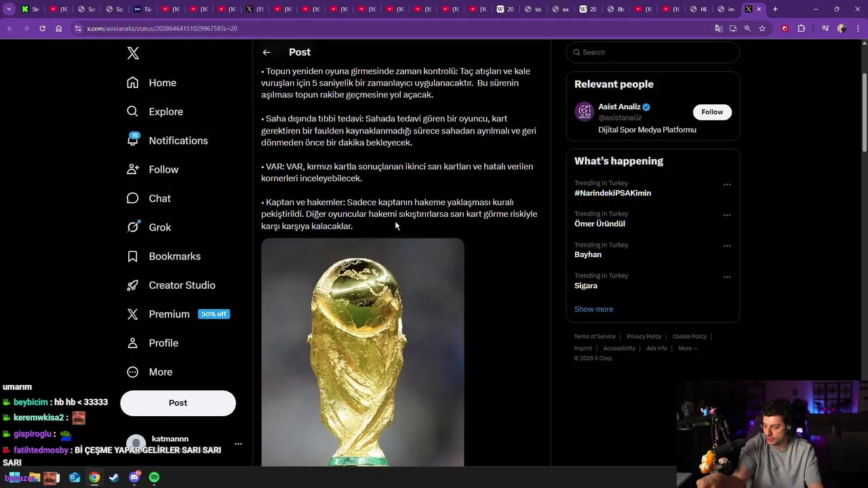Image resolution: width=868 pixels, height=488 pixels.
Task: Follow Asist Analiz account
Action: click(712, 112)
